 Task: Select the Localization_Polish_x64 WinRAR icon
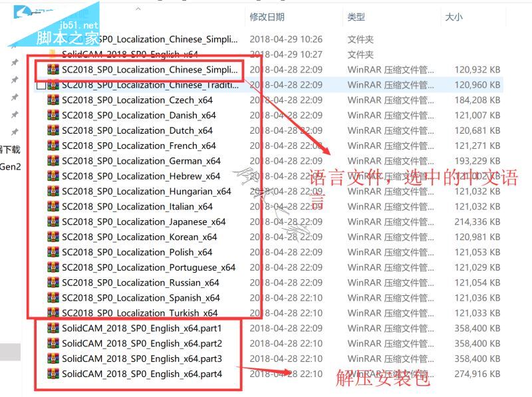coord(53,252)
